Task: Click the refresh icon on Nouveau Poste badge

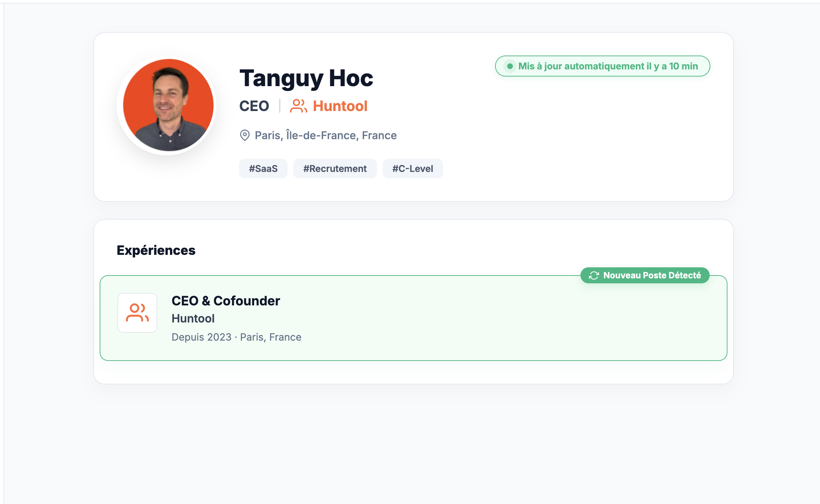Action: tap(594, 275)
